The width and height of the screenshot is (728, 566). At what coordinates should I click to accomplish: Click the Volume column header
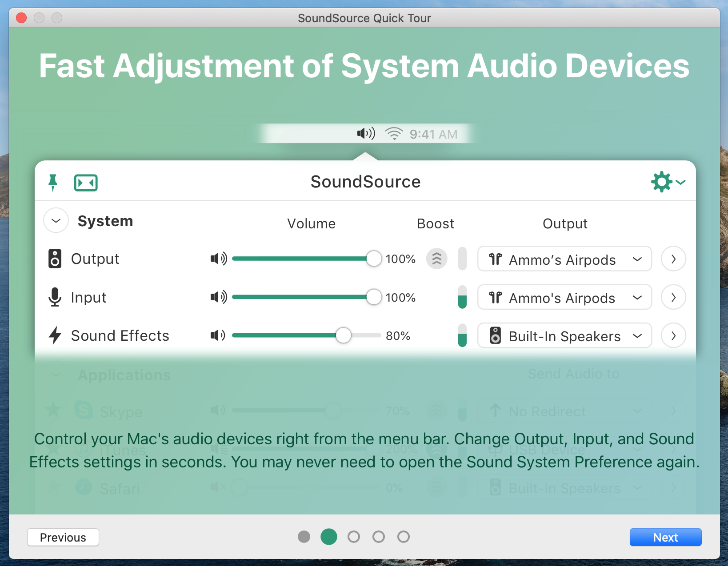311,223
